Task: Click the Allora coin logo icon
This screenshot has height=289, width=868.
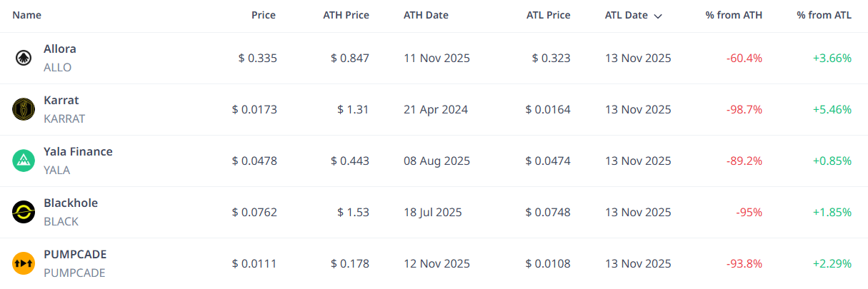Action: coord(24,58)
